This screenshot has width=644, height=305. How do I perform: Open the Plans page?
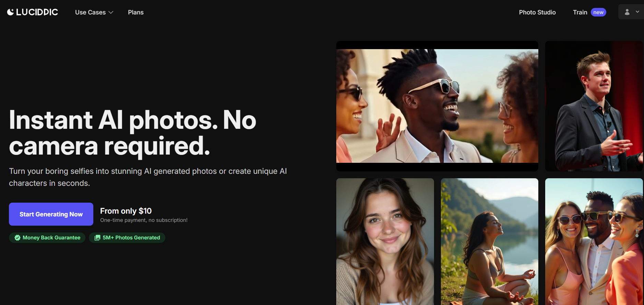point(136,12)
